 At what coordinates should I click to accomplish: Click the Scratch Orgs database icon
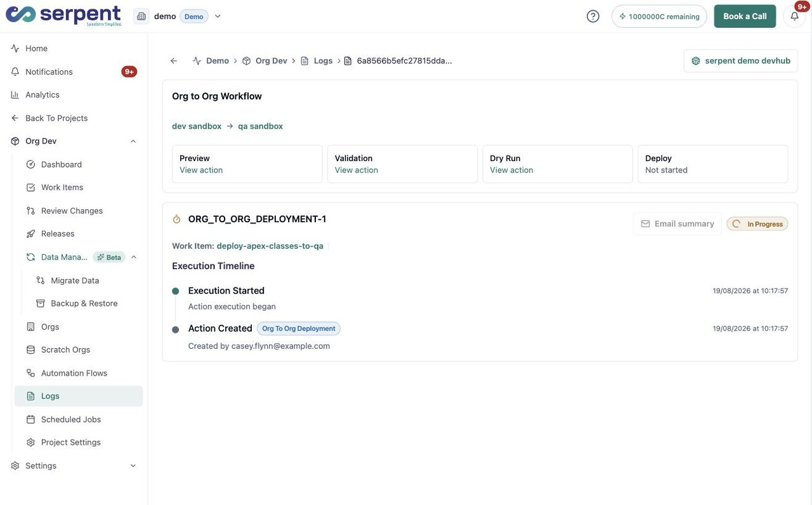click(30, 350)
